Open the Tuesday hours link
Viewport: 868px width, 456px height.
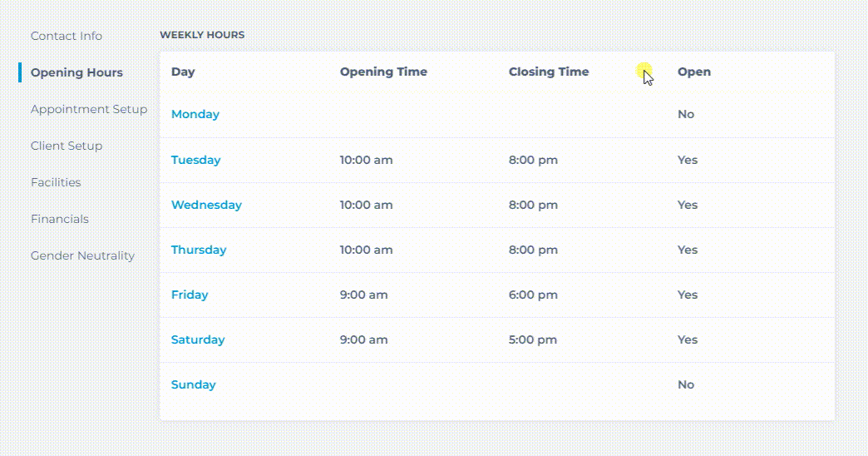[195, 160]
